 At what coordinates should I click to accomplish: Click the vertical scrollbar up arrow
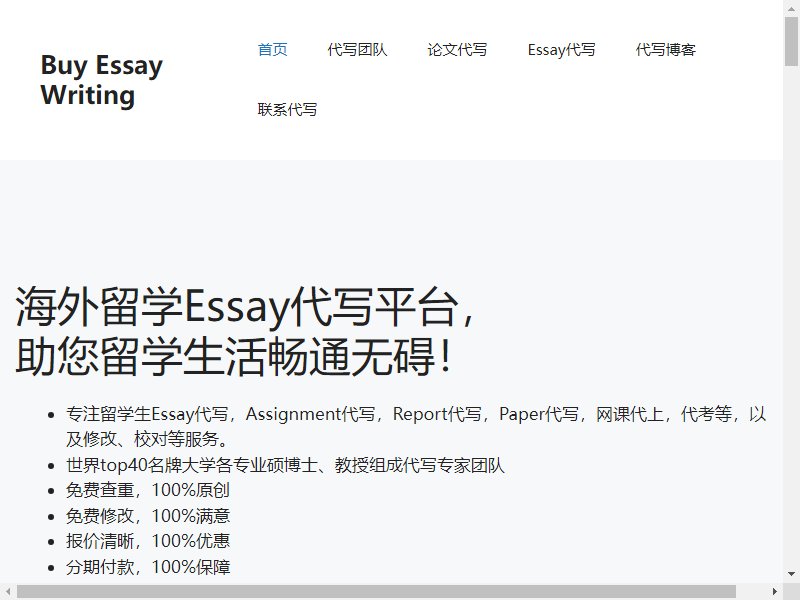[791, 8]
